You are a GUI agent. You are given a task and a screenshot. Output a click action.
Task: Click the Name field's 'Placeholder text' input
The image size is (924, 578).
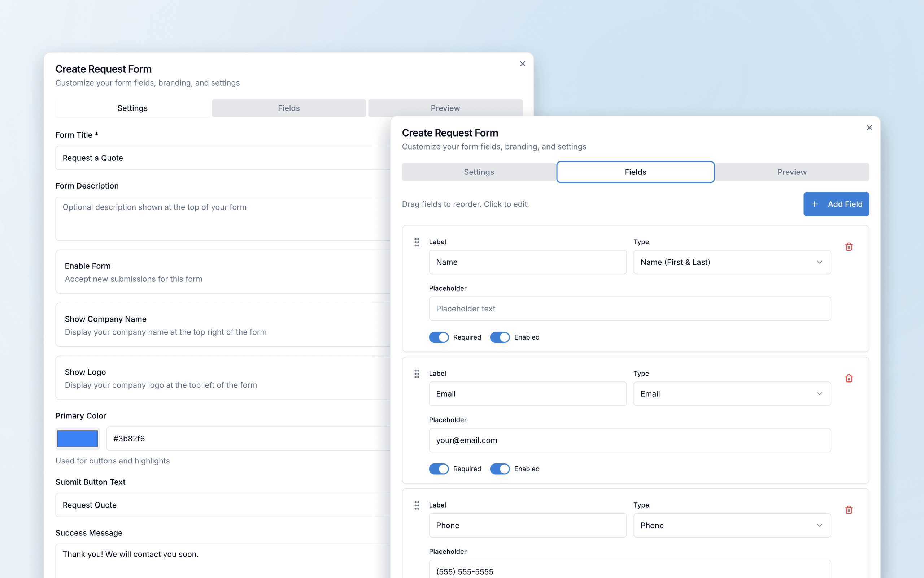[x=630, y=309]
